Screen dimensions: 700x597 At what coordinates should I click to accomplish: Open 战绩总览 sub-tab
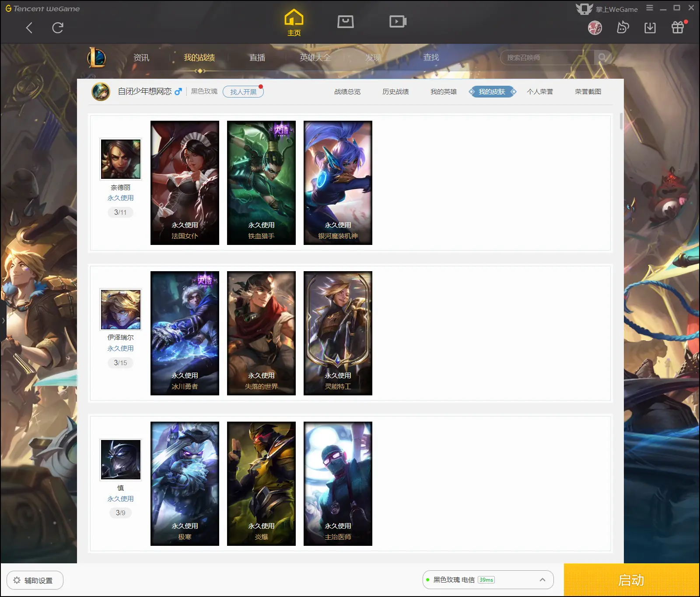coord(347,92)
